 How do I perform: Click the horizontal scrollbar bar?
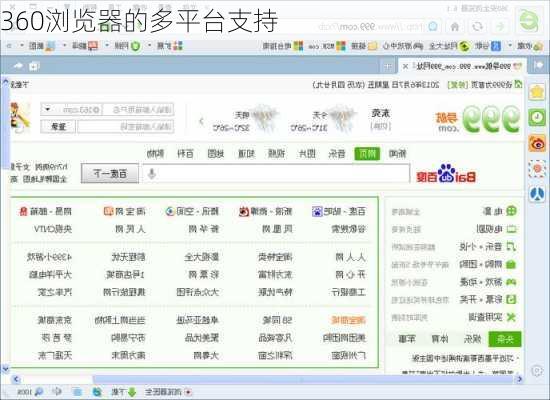pos(302,379)
